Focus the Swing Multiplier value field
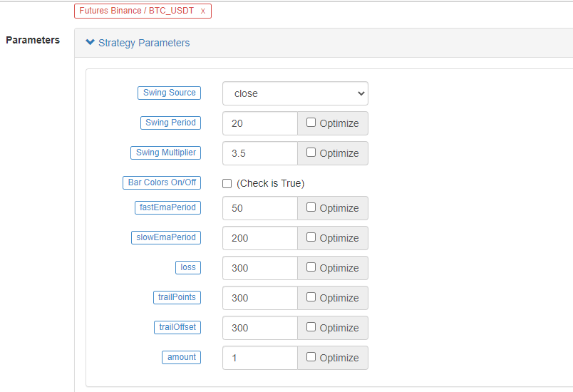Viewport: 573px width, 392px height. pos(260,153)
